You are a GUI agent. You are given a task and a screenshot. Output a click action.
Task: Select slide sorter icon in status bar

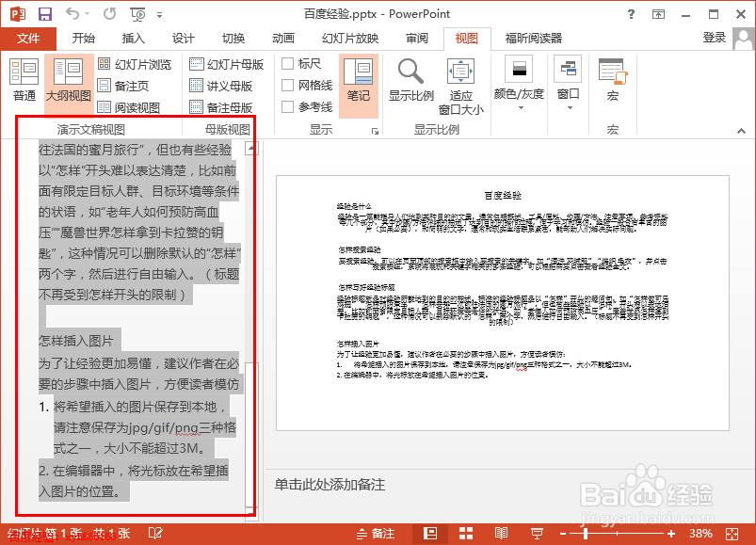466,534
